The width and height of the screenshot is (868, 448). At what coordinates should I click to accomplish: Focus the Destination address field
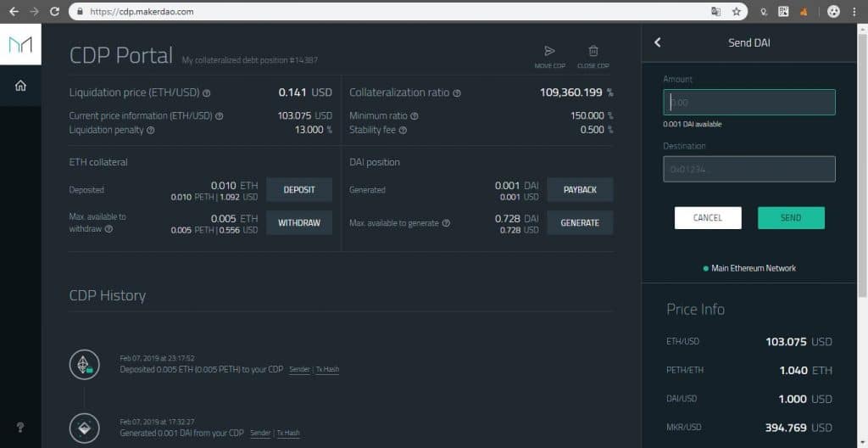tap(749, 169)
